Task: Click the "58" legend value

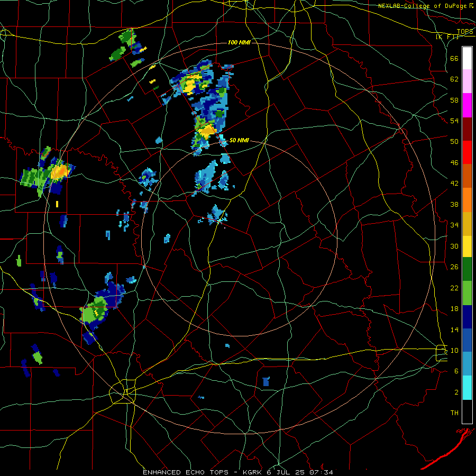Action: (454, 100)
